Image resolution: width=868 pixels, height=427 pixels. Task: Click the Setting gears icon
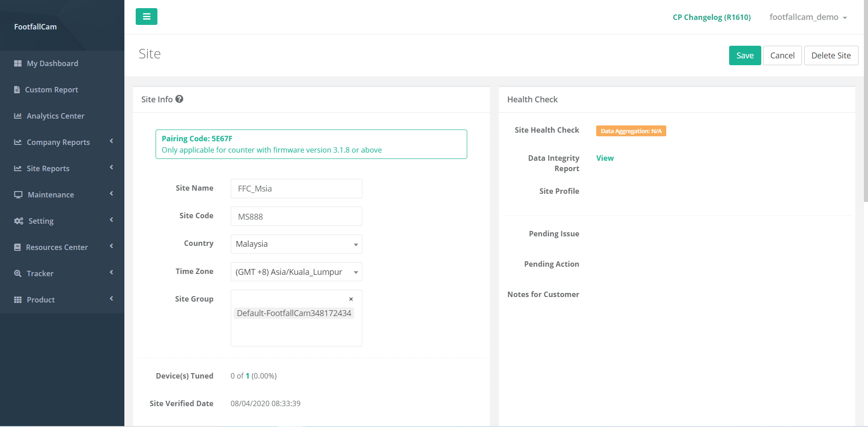click(x=19, y=221)
